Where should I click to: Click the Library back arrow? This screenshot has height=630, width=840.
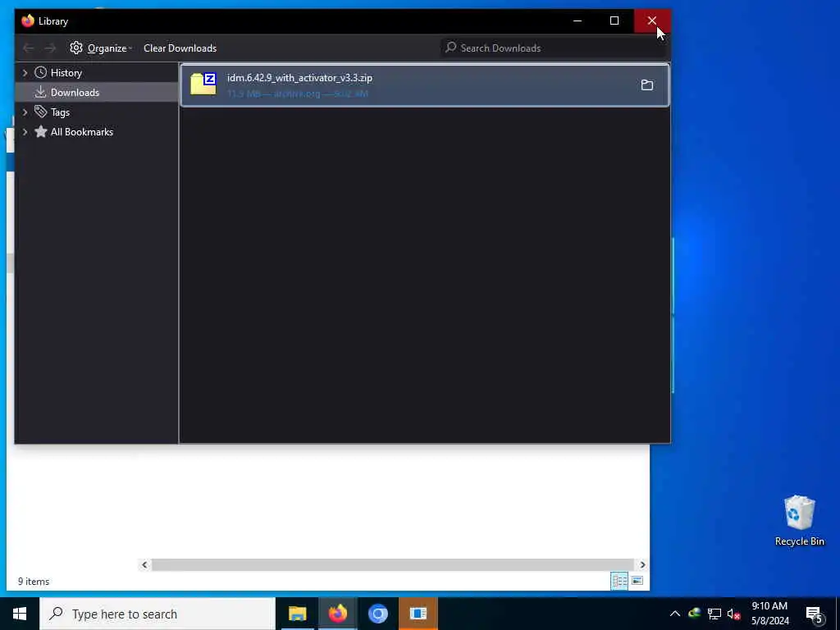click(29, 48)
